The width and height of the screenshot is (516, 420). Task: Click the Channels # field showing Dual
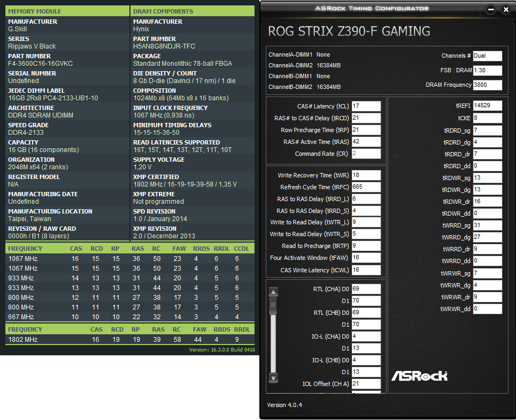click(x=487, y=56)
